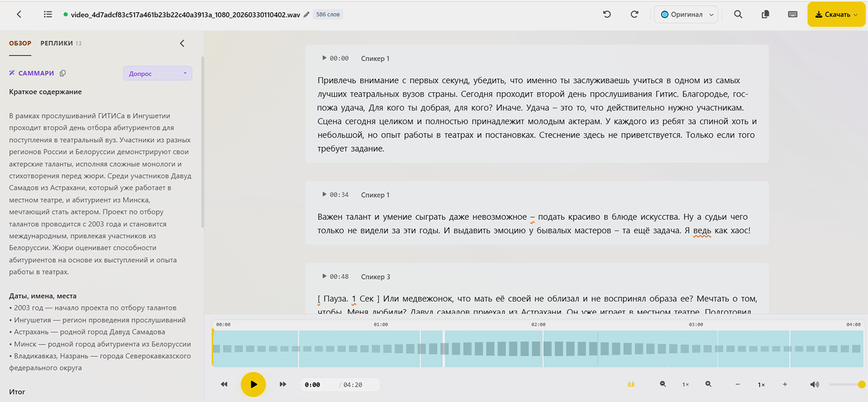The height and width of the screenshot is (402, 868).
Task: Mute audio with the speaker icon
Action: tap(814, 385)
